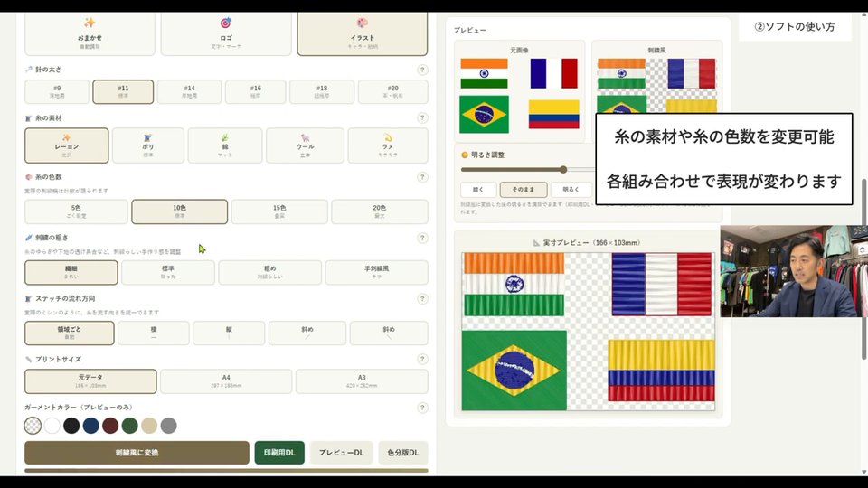Choose the おまかせ auto mode card

[x=90, y=34]
